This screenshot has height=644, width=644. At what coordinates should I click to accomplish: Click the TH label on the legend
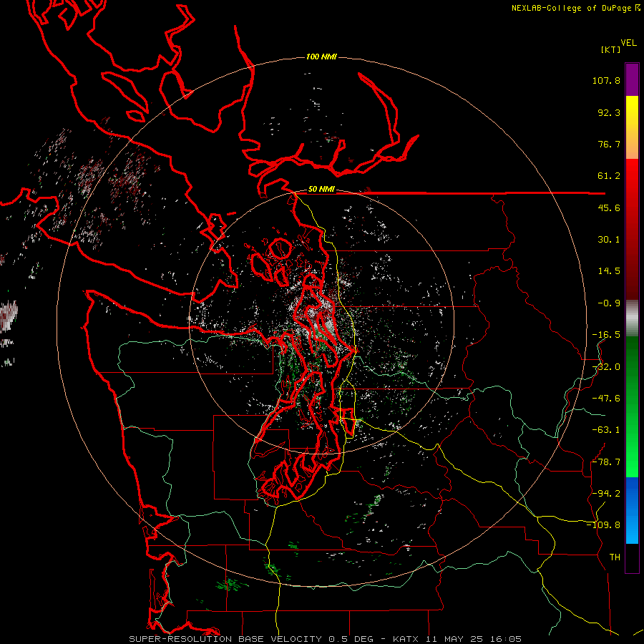point(615,557)
